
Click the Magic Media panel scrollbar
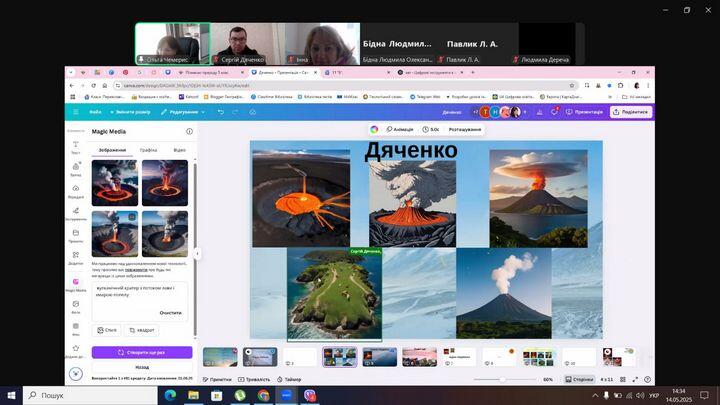[x=195, y=250]
